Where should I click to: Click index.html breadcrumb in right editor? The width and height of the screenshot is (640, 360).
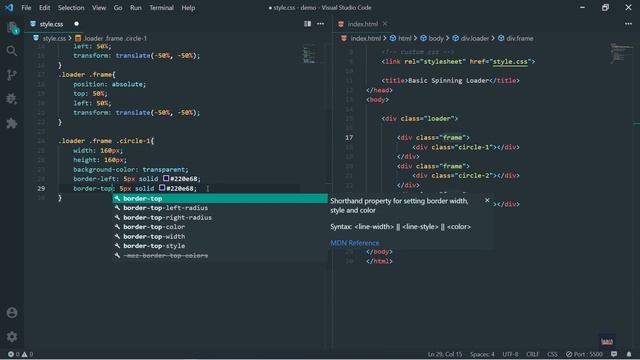pos(365,38)
